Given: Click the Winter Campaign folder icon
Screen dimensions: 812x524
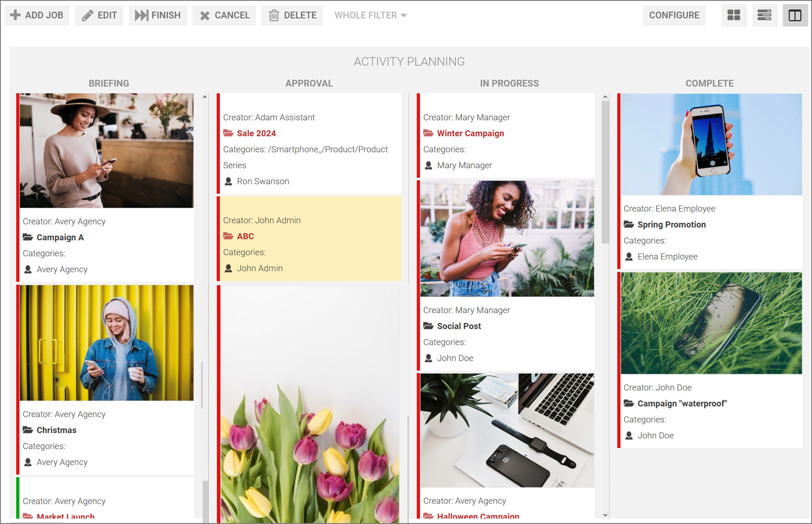Looking at the screenshot, I should [428, 133].
